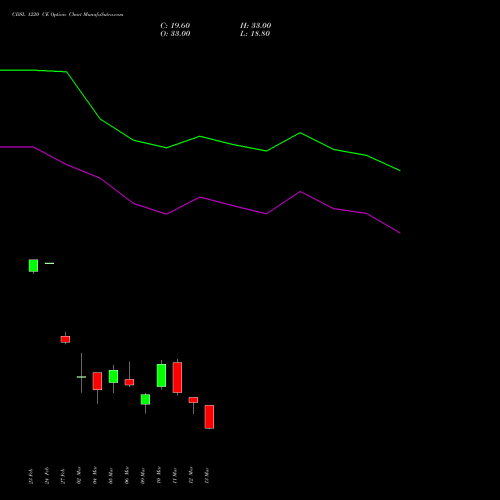The height and width of the screenshot is (500, 500).
Task: Click the 12 Mar date axis label
Action: click(x=191, y=475)
